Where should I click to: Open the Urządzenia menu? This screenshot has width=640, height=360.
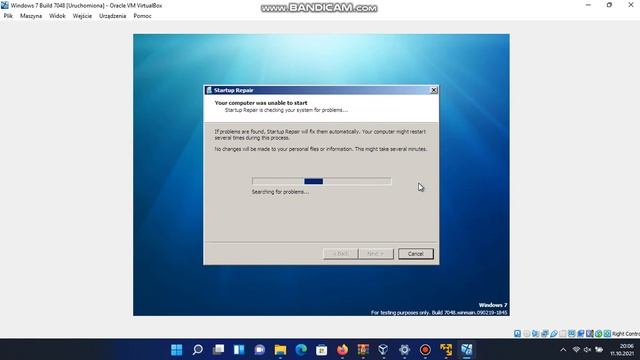pos(112,16)
